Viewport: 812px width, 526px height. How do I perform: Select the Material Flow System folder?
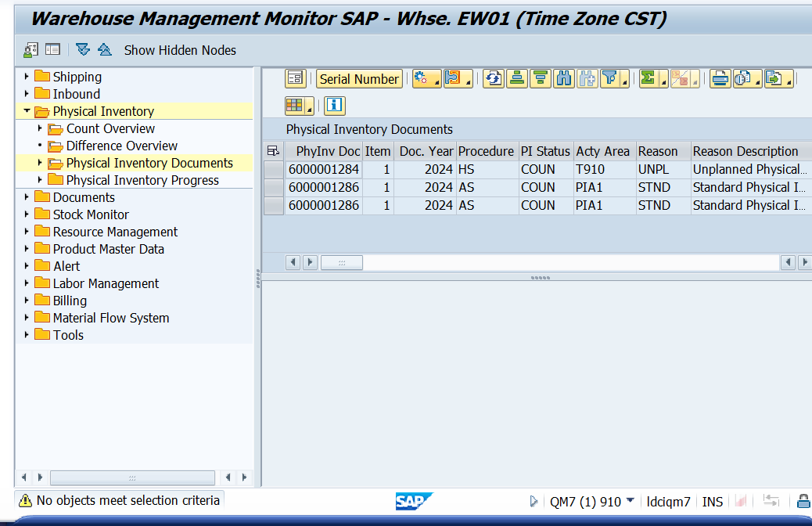(111, 318)
